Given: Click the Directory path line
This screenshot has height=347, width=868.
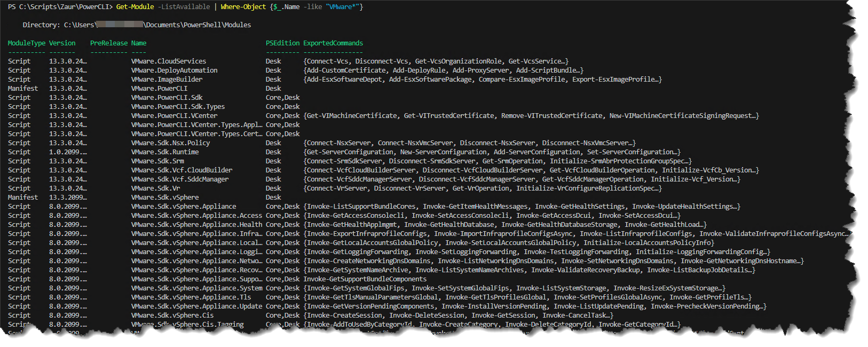Looking at the screenshot, I should coord(137,25).
